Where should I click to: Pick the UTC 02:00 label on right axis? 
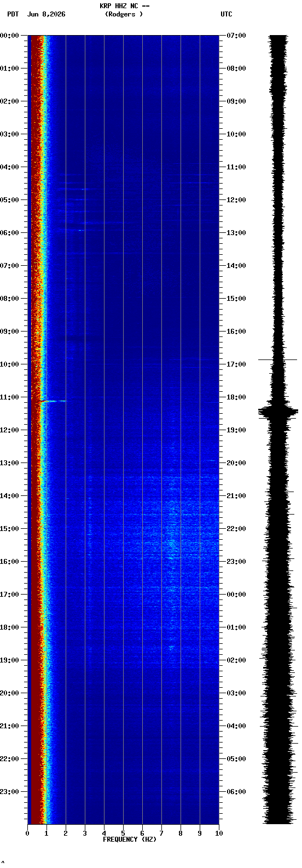coord(236,660)
